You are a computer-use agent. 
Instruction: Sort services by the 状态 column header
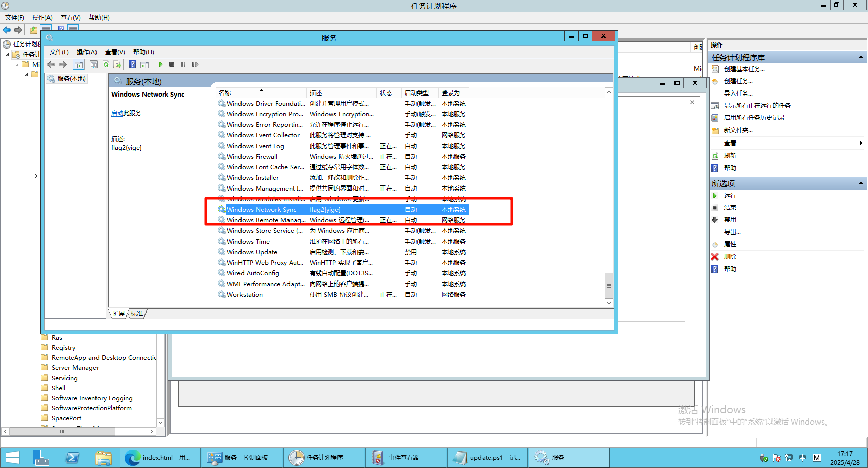389,92
